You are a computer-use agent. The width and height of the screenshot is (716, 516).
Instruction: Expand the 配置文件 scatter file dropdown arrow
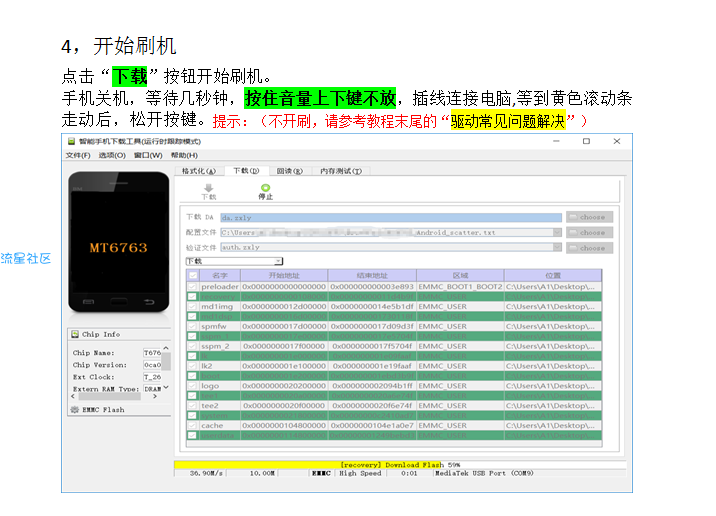(557, 232)
